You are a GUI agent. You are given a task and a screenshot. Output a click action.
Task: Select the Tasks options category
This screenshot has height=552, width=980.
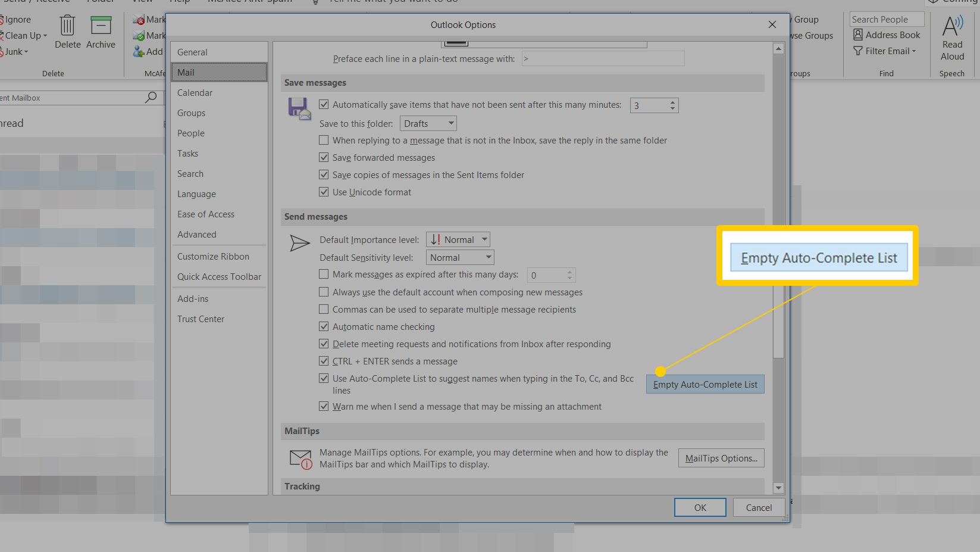pyautogui.click(x=219, y=154)
